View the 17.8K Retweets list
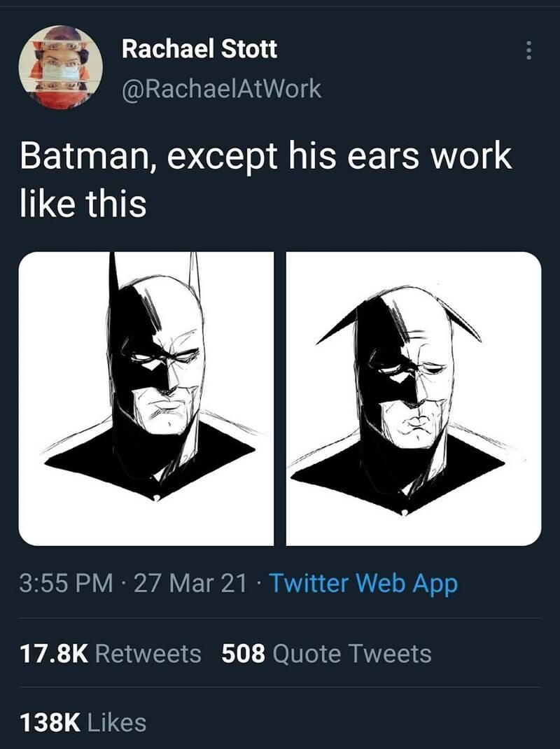This screenshot has height=749, width=560. tap(109, 654)
